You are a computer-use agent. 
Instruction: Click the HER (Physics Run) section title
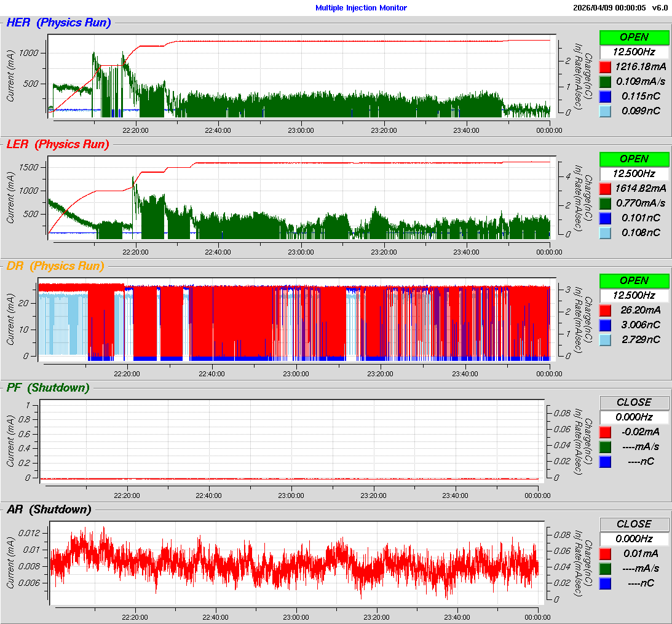[58, 23]
